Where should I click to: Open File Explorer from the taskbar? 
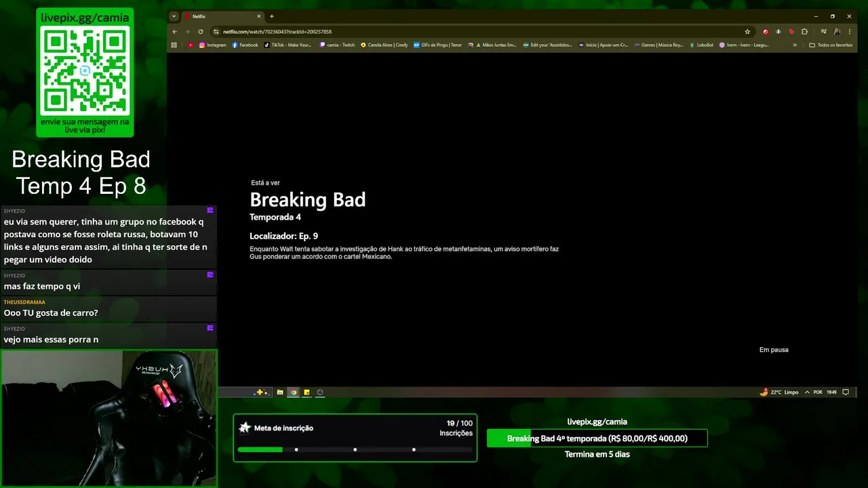point(279,392)
